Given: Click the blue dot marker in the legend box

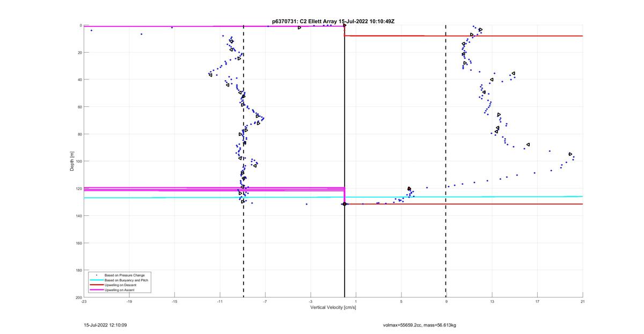Looking at the screenshot, I should click(x=97, y=275).
